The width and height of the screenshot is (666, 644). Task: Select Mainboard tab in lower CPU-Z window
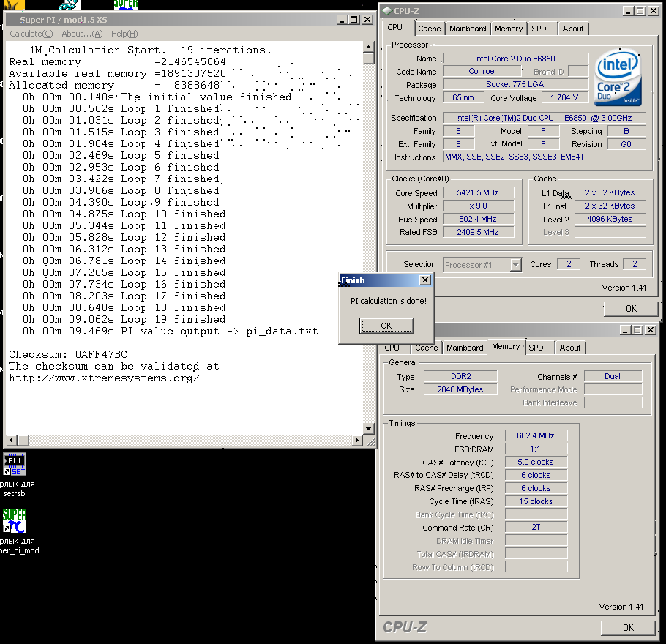click(465, 348)
